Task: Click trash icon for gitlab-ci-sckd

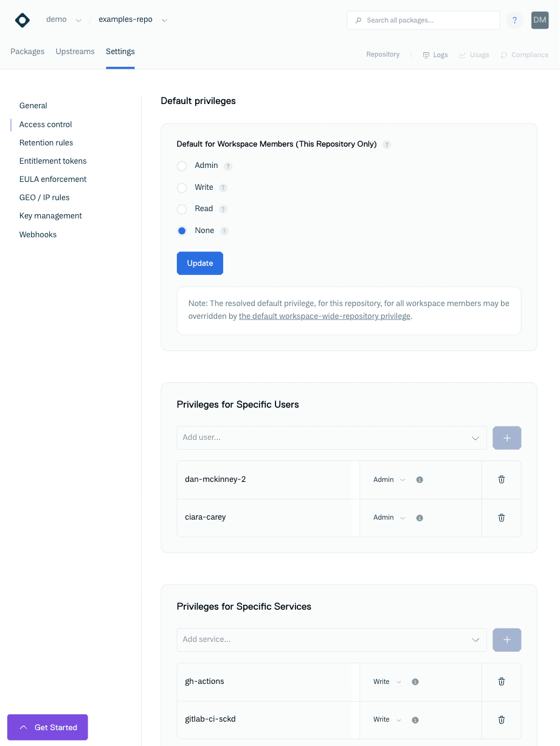Action: click(x=502, y=720)
